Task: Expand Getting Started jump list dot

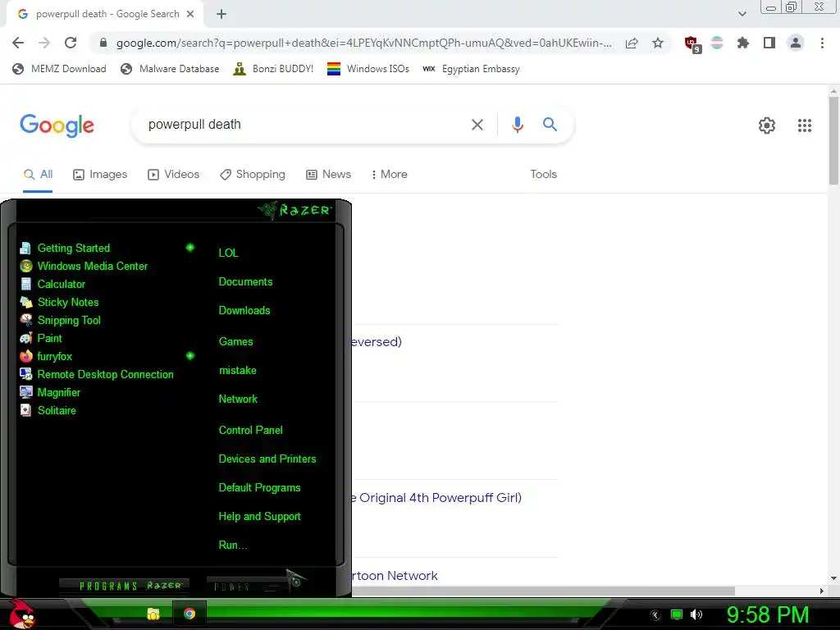Action: 189,248
